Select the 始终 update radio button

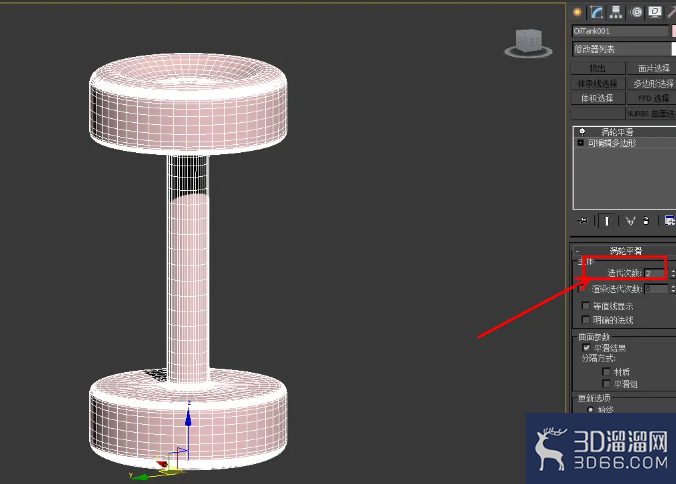[x=590, y=409]
